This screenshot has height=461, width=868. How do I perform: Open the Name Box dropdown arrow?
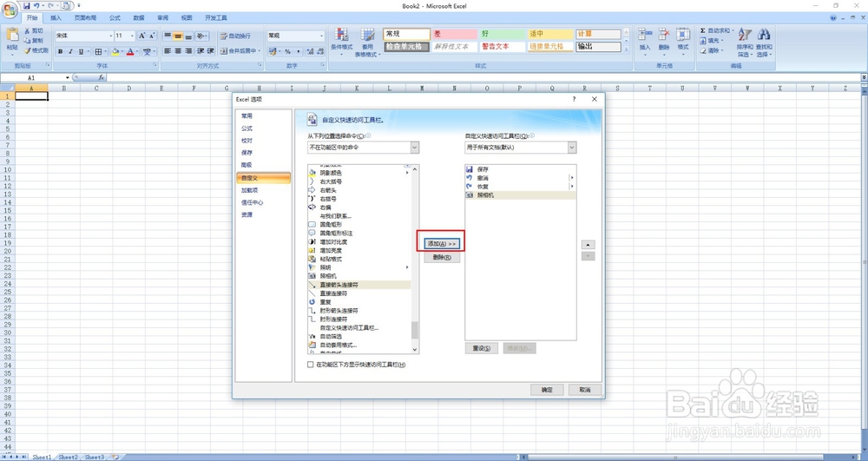point(68,78)
